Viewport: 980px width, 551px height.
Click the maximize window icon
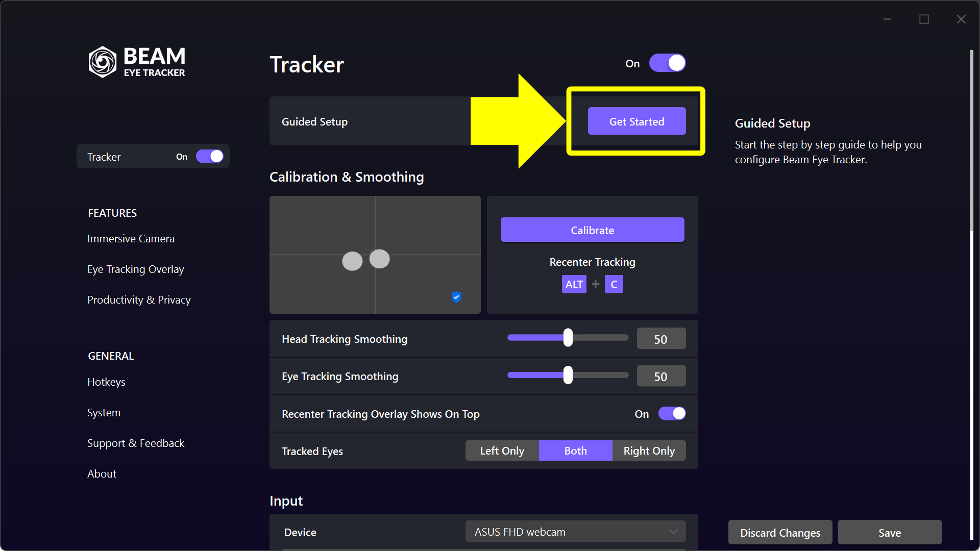[x=924, y=19]
